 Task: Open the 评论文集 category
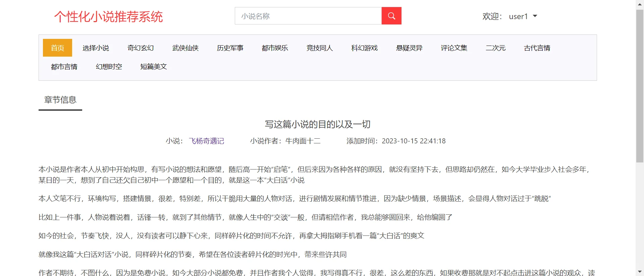454,48
